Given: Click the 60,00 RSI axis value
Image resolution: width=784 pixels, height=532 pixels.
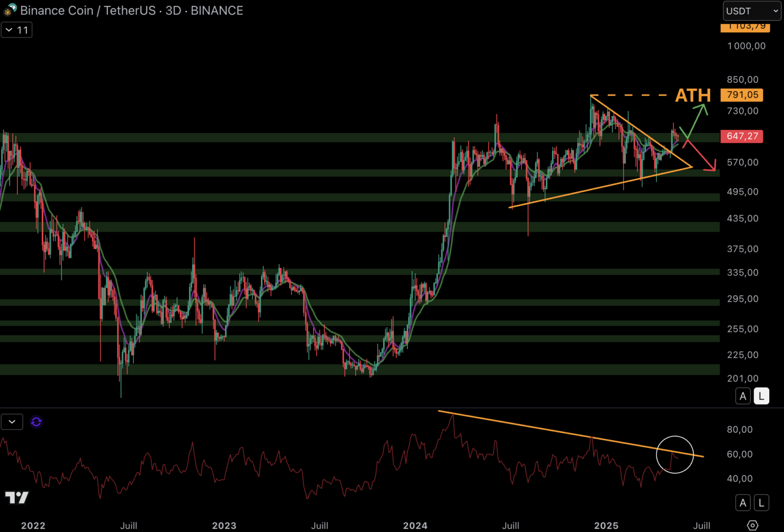Looking at the screenshot, I should coord(740,454).
